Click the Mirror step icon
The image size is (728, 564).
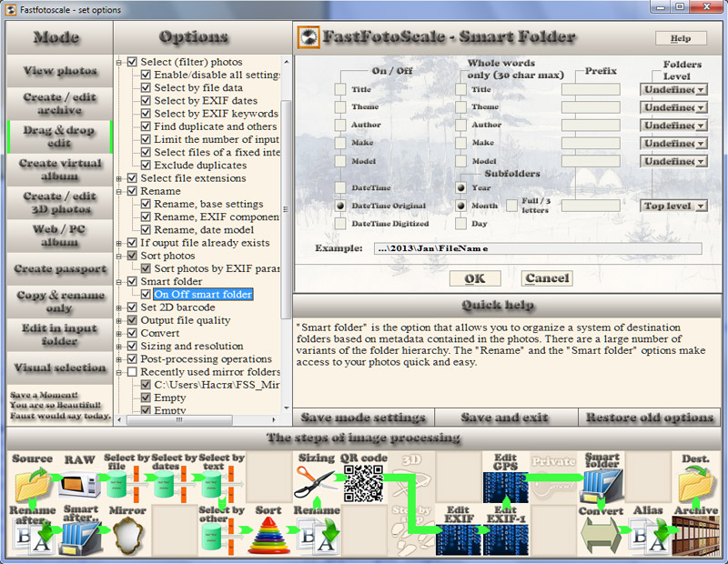click(x=127, y=537)
